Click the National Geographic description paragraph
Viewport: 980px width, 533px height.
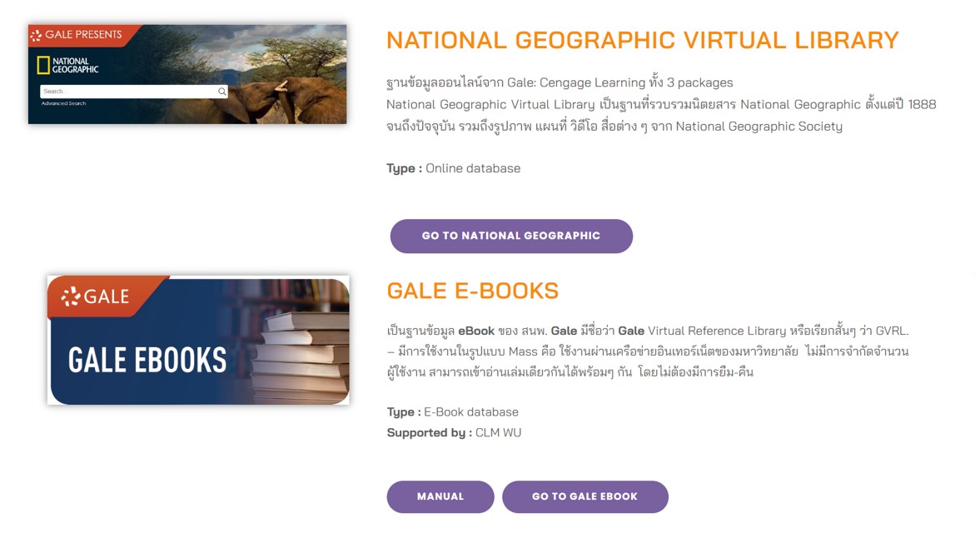click(660, 116)
